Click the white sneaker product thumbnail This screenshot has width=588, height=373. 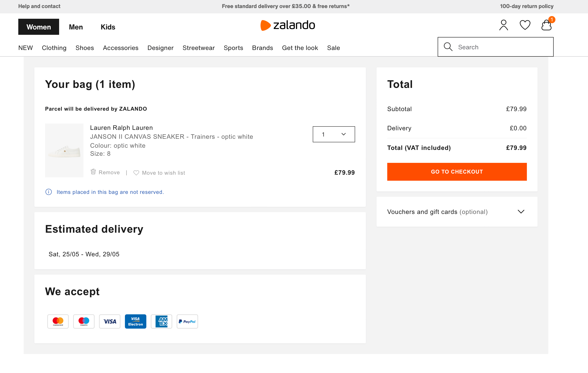pyautogui.click(x=64, y=150)
